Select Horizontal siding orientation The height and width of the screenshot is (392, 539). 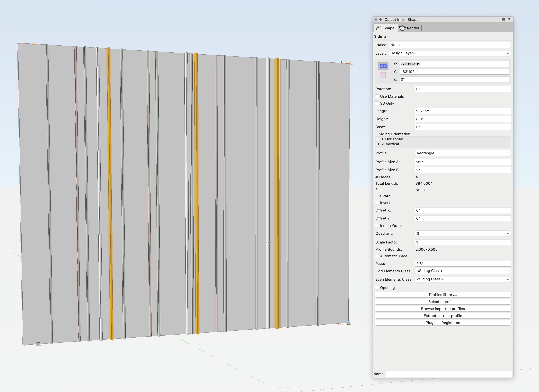tap(378, 139)
